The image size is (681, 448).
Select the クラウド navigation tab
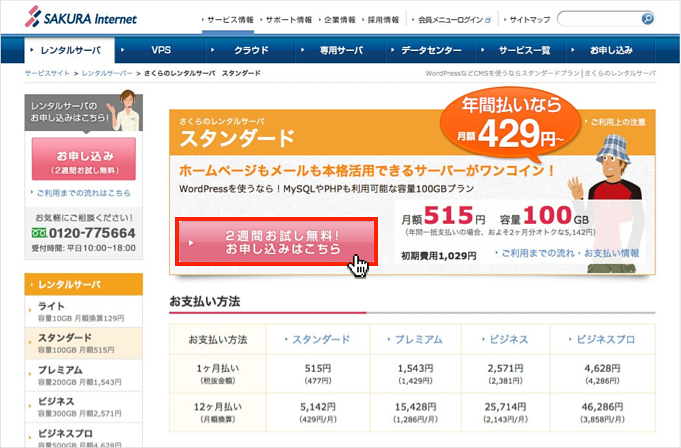tap(251, 50)
